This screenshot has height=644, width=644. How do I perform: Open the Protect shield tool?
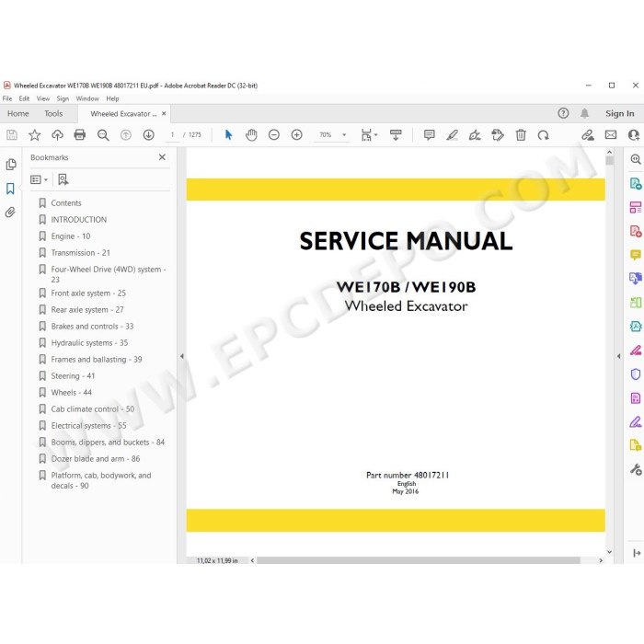tap(636, 374)
